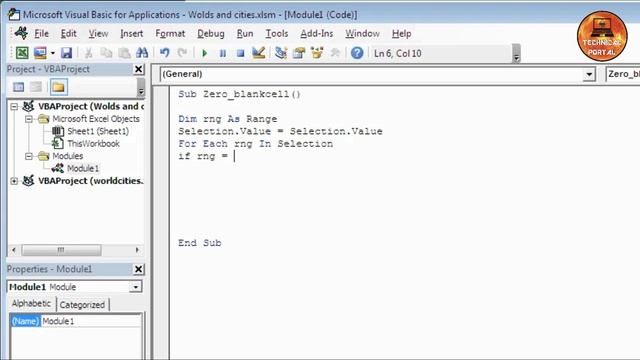Viewport: 640px width, 360px height.
Task: Open the Module1 Module object dropdown
Action: (x=136, y=287)
